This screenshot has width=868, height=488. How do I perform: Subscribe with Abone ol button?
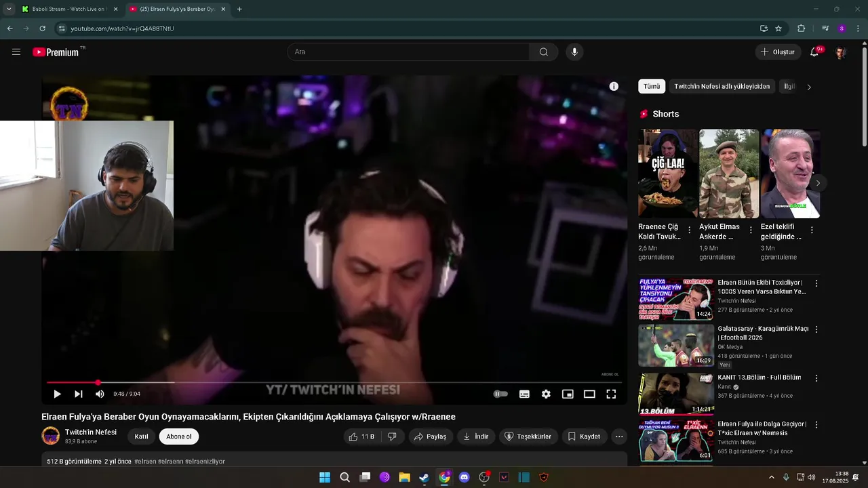(x=179, y=436)
